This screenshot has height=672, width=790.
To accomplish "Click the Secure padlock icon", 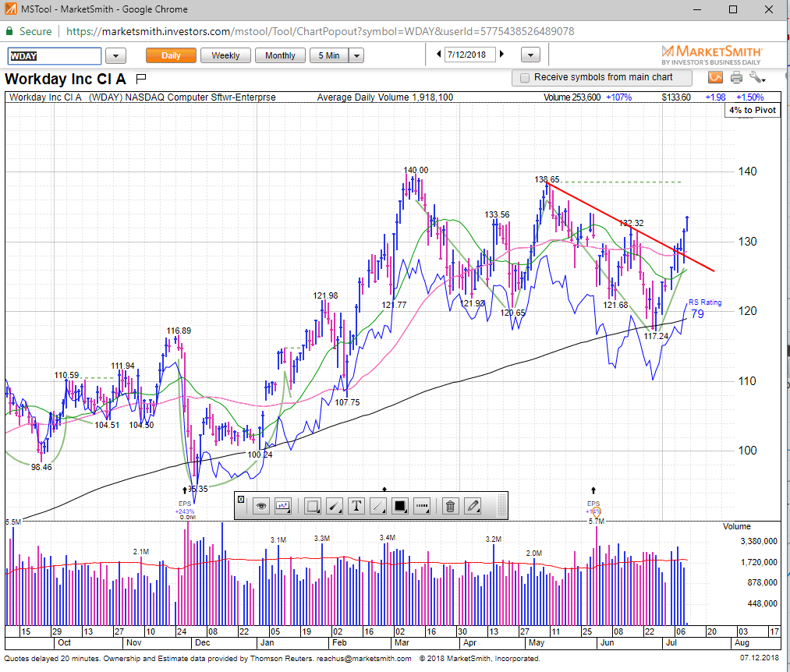I will 9,31.
